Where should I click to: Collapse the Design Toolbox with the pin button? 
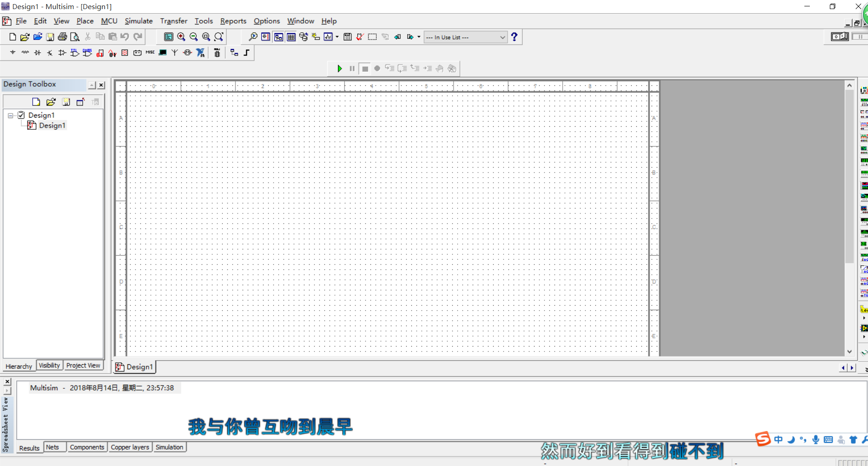pyautogui.click(x=92, y=85)
